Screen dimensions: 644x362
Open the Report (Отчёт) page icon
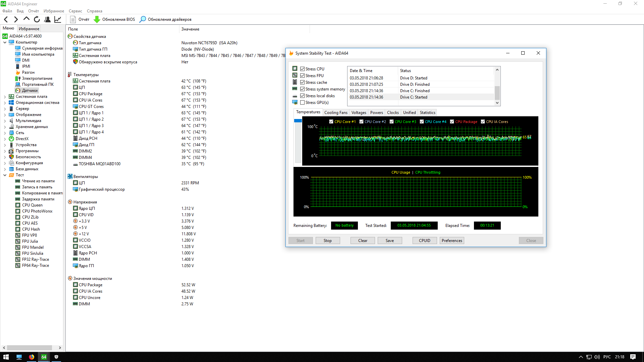(73, 19)
